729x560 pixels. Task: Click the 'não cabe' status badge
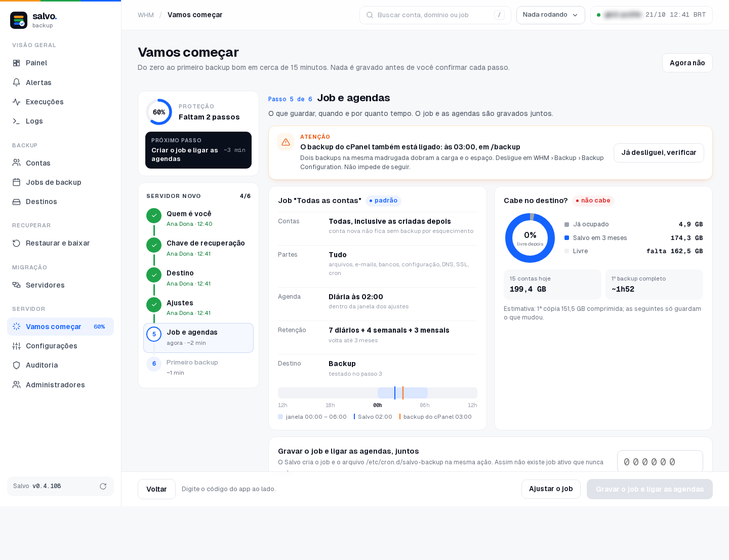pos(593,201)
